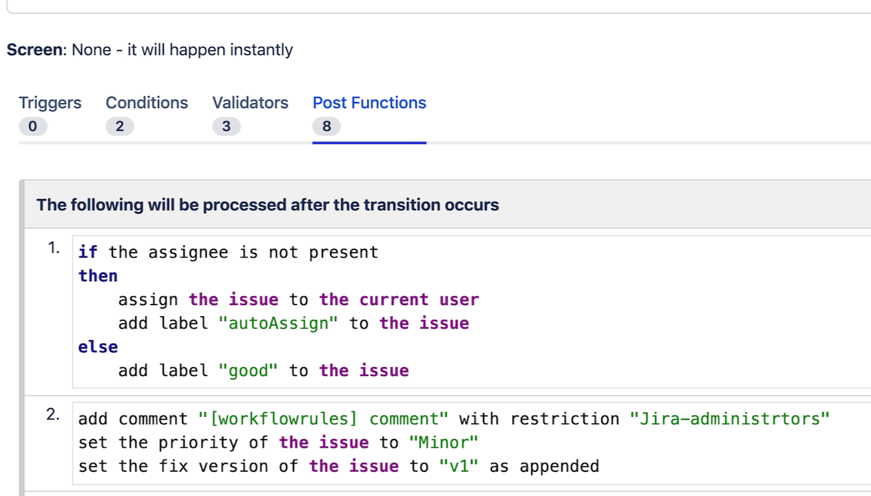Click the "else" keyword in the first rule
Viewport: 871px width, 496px height.
click(x=98, y=347)
